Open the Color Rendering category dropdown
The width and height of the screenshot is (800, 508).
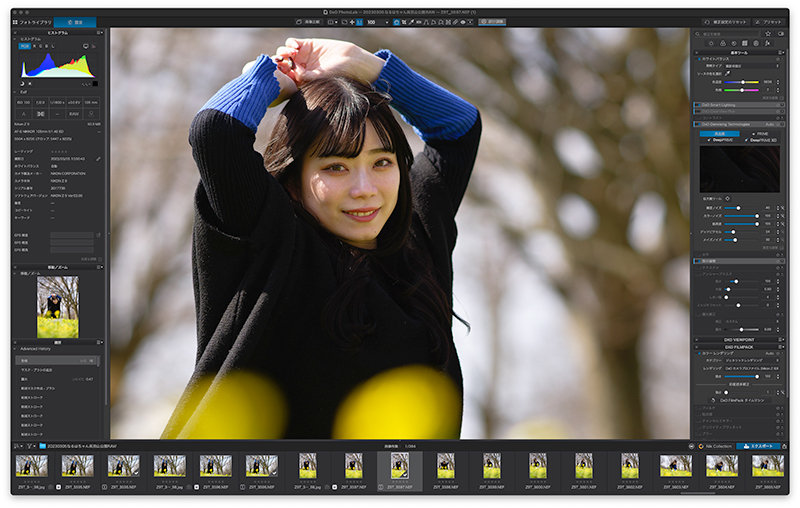coord(752,361)
